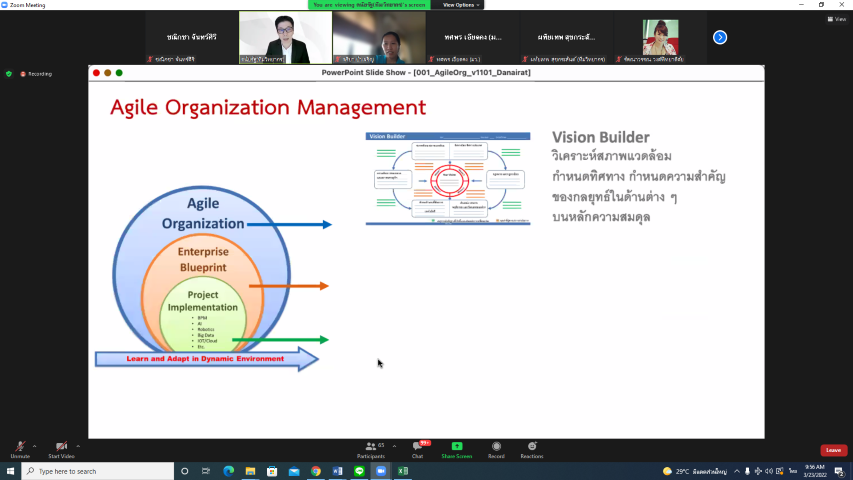This screenshot has width=853, height=480.
Task: Click the green Share Screen icon
Action: click(x=456, y=446)
